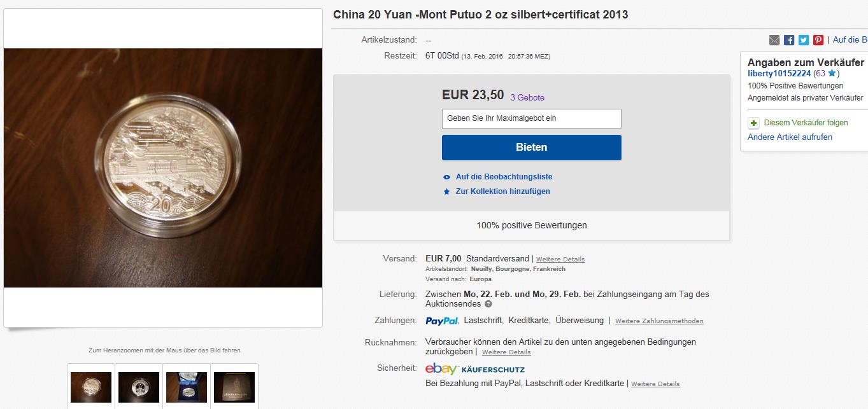Select the blue box coin thumbnail
Image resolution: width=868 pixels, height=409 pixels.
(x=187, y=387)
